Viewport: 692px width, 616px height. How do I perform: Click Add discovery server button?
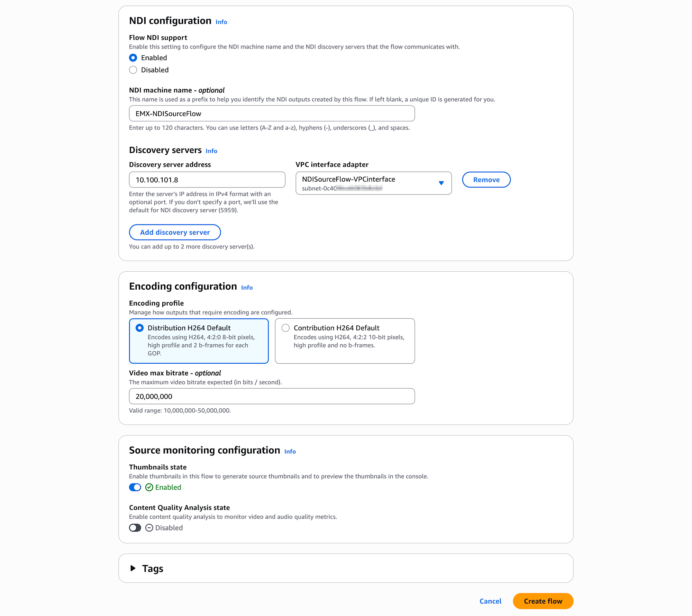175,232
